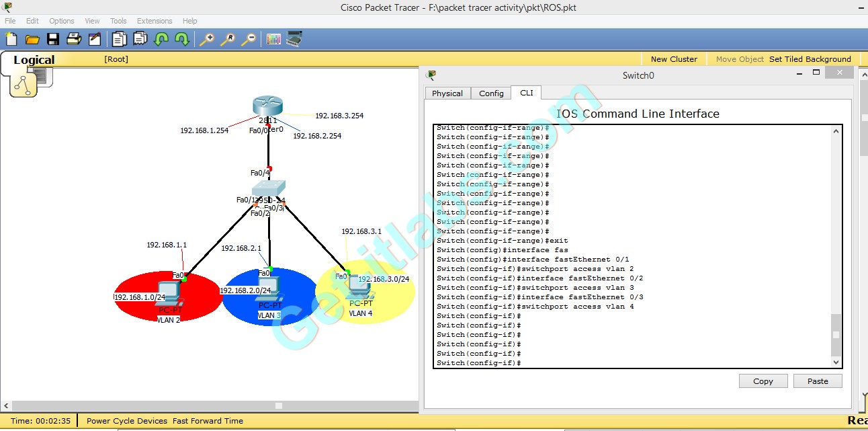Screen dimensions: 868x431
Task: Launch the Activity Wizard toolbar icon
Action: point(95,39)
